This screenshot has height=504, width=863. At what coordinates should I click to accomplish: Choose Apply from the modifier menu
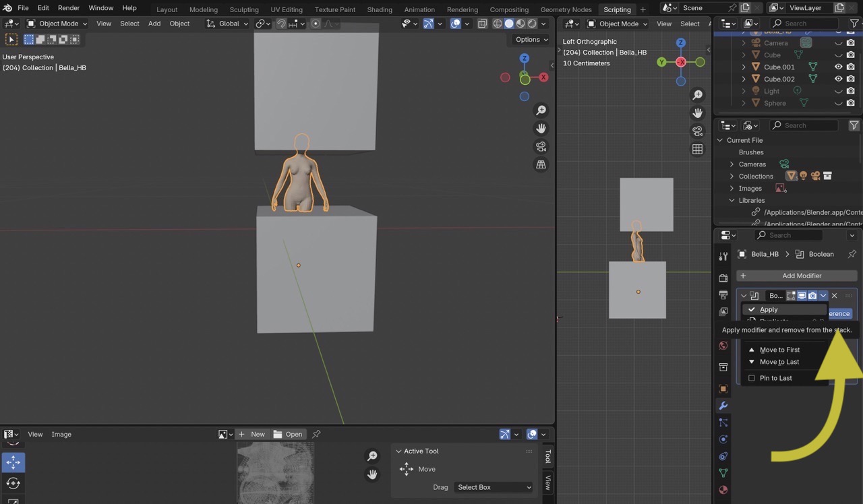pos(769,309)
